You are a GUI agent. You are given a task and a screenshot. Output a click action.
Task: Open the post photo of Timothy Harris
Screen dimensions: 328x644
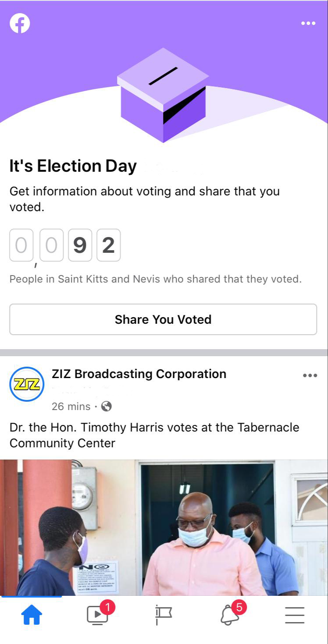tap(164, 527)
